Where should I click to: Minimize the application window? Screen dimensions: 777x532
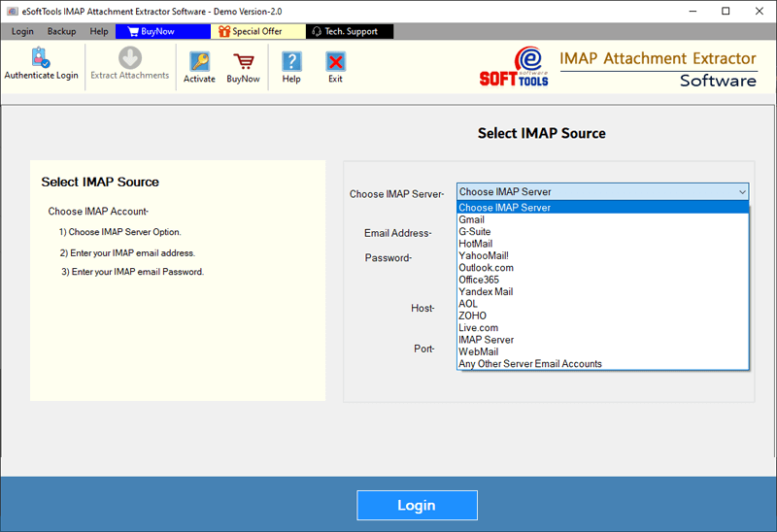pyautogui.click(x=693, y=11)
